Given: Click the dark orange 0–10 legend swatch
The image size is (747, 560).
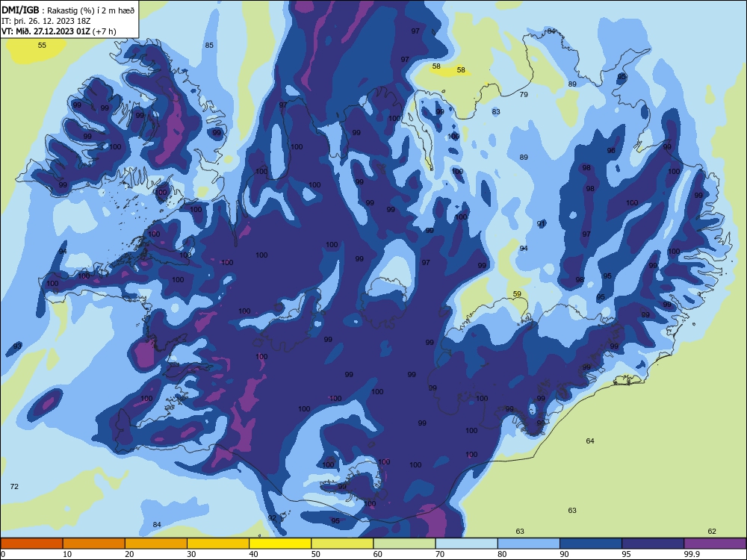Looking at the screenshot, I should (31, 544).
